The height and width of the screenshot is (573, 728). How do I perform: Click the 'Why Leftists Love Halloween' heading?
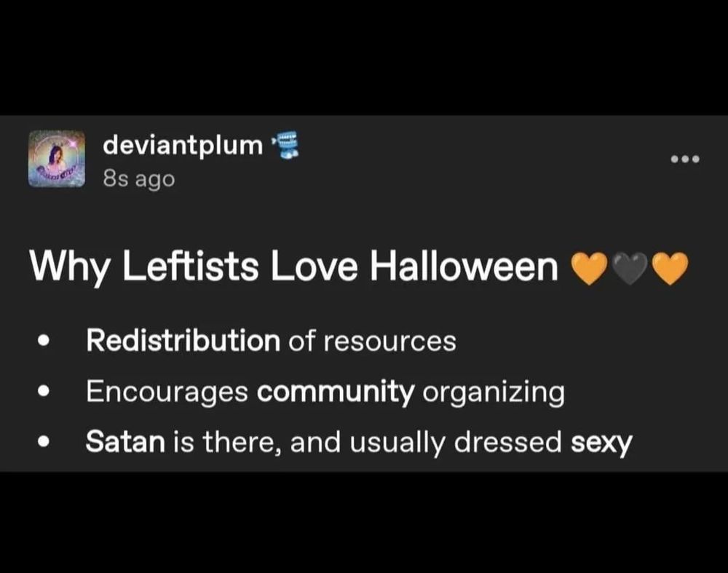coord(294,267)
